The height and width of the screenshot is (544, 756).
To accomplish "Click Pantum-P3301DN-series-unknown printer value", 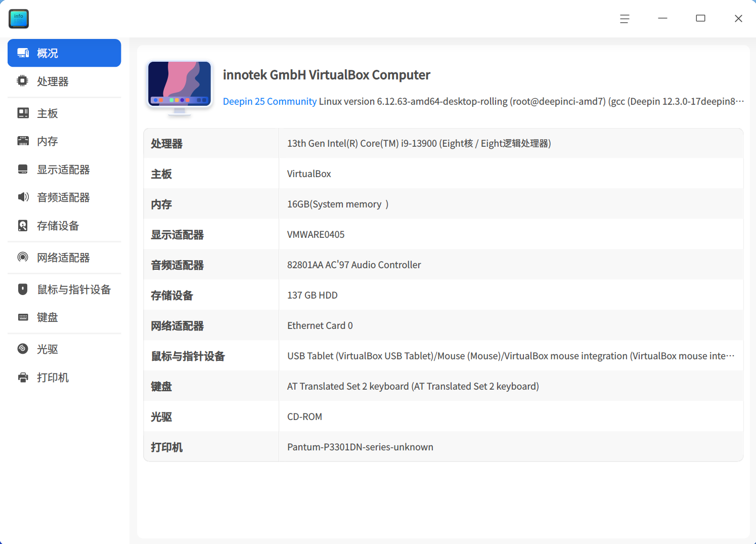I will tap(360, 447).
